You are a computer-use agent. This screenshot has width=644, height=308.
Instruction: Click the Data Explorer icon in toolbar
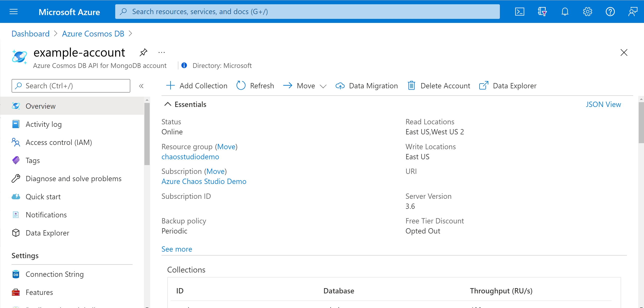pos(484,85)
